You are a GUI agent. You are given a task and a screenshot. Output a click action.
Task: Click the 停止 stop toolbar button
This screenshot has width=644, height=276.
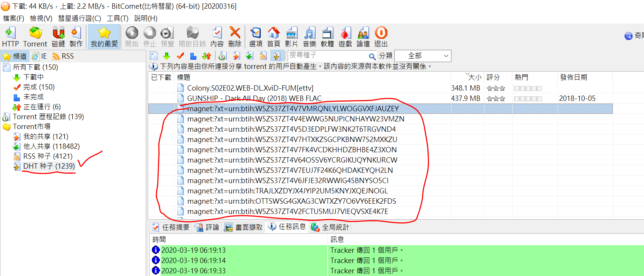pyautogui.click(x=150, y=37)
